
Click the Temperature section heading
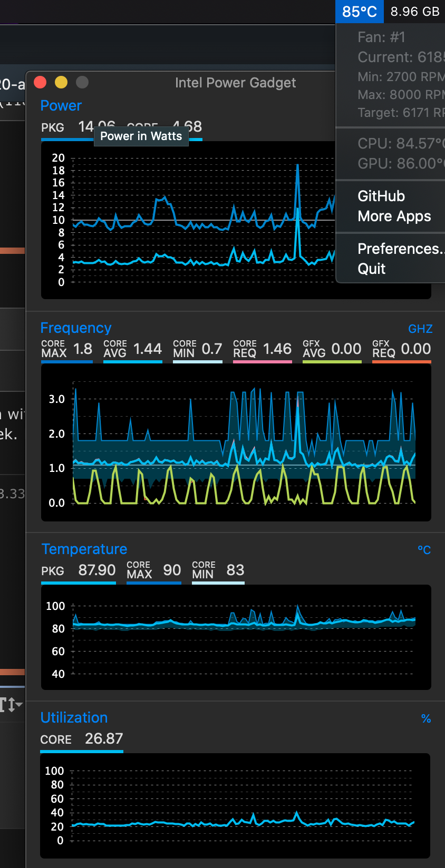click(x=84, y=549)
